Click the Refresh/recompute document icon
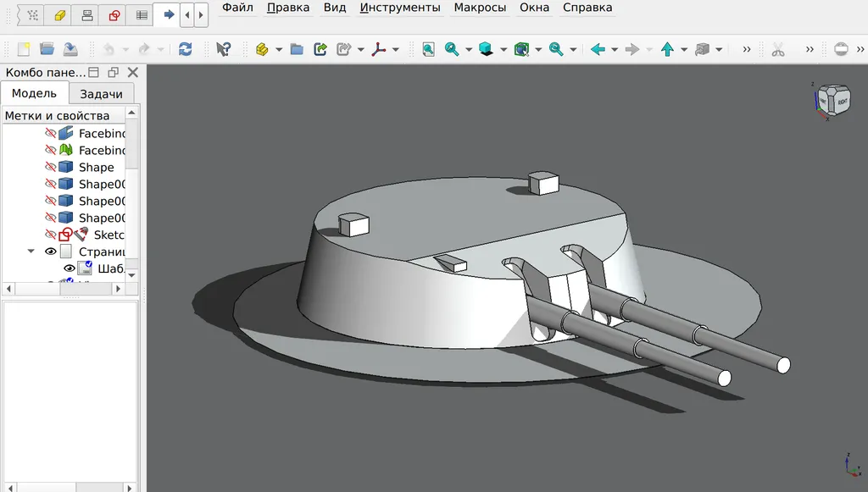Image resolution: width=868 pixels, height=492 pixels. click(186, 49)
